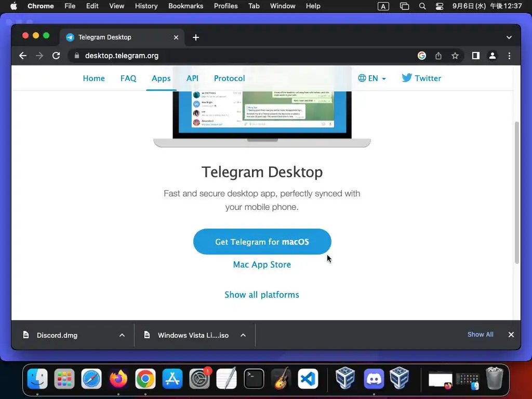Open GarageBand from the Dock
The image size is (532, 399).
pos(281,379)
